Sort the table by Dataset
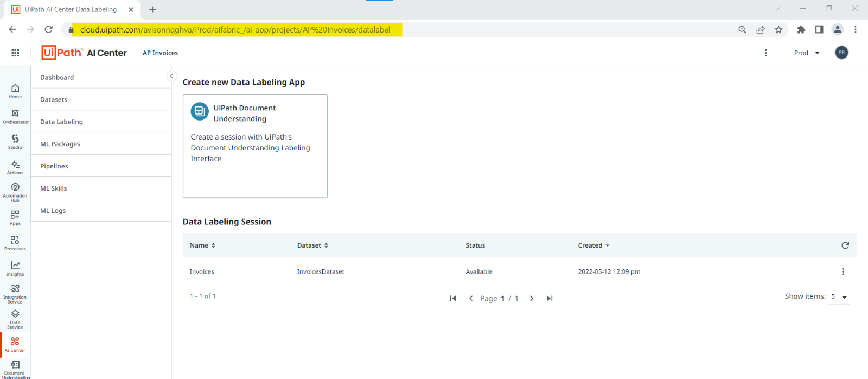 [x=312, y=245]
